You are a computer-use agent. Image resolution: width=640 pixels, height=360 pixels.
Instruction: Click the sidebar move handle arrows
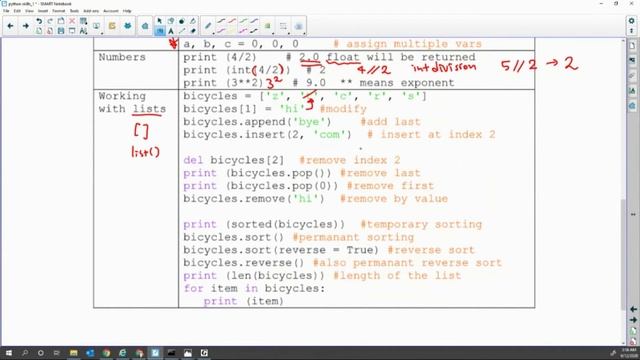coord(633,214)
